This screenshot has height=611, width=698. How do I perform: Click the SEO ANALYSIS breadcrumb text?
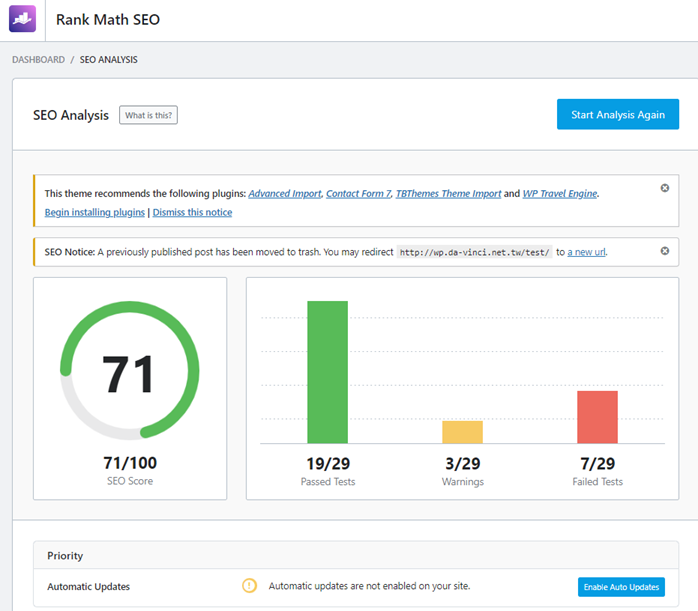(109, 60)
